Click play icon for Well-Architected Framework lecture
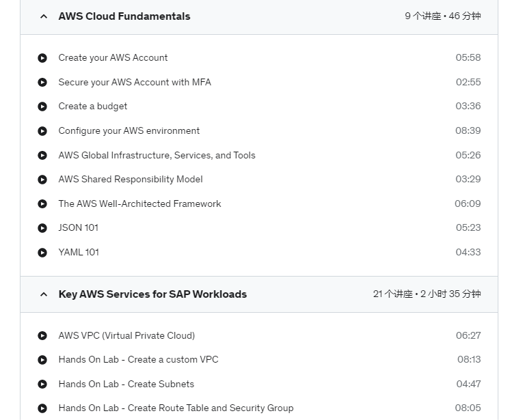 [x=42, y=204]
